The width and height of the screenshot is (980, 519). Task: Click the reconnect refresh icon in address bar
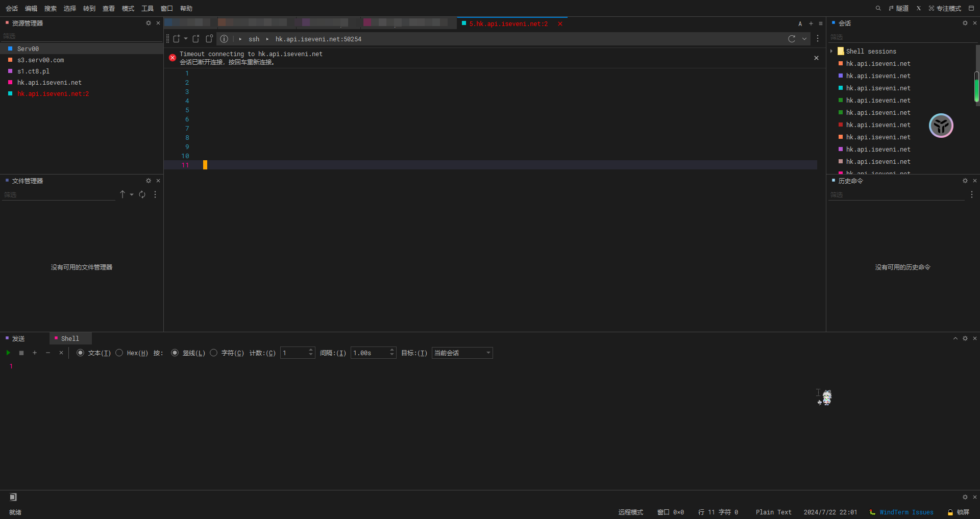click(x=792, y=39)
